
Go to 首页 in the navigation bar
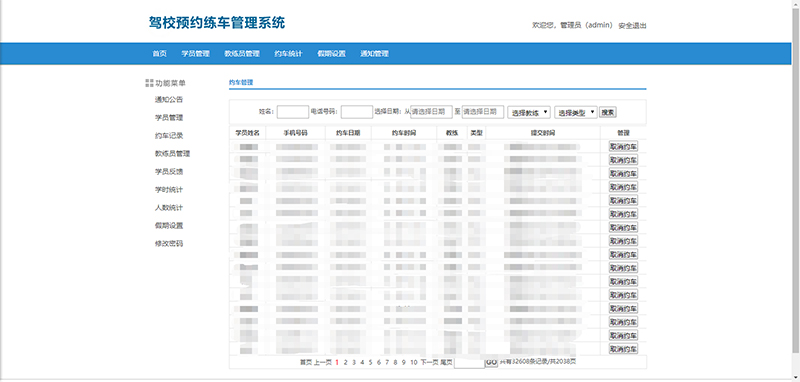(159, 54)
